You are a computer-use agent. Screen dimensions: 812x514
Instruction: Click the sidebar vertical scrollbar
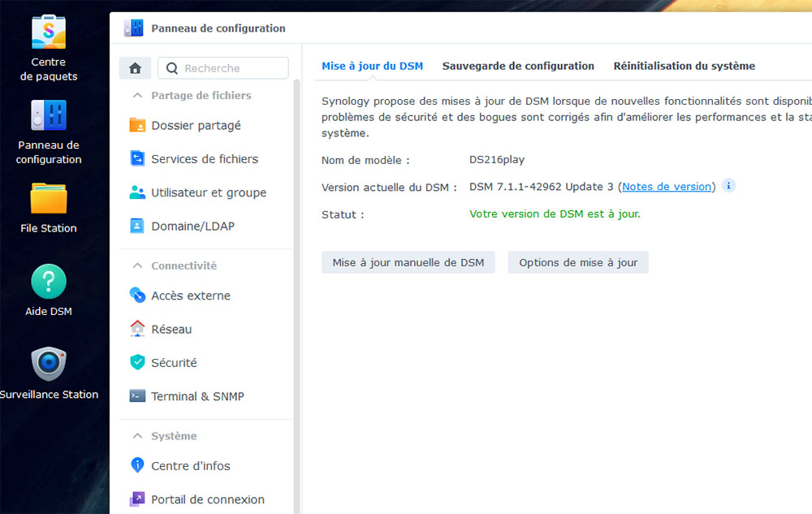(296, 295)
